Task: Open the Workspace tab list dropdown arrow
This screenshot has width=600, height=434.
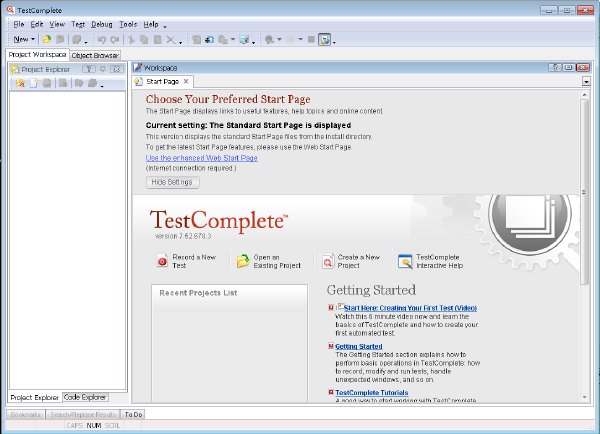Action: point(586,81)
